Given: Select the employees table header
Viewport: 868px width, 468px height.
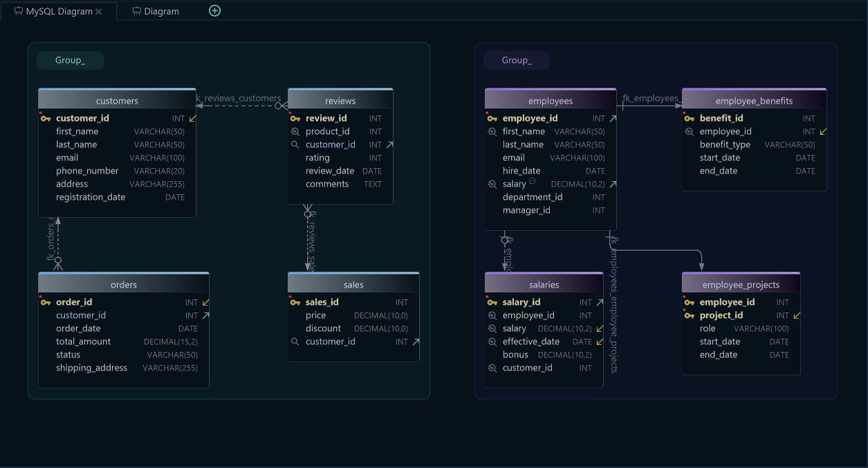Looking at the screenshot, I should (550, 100).
